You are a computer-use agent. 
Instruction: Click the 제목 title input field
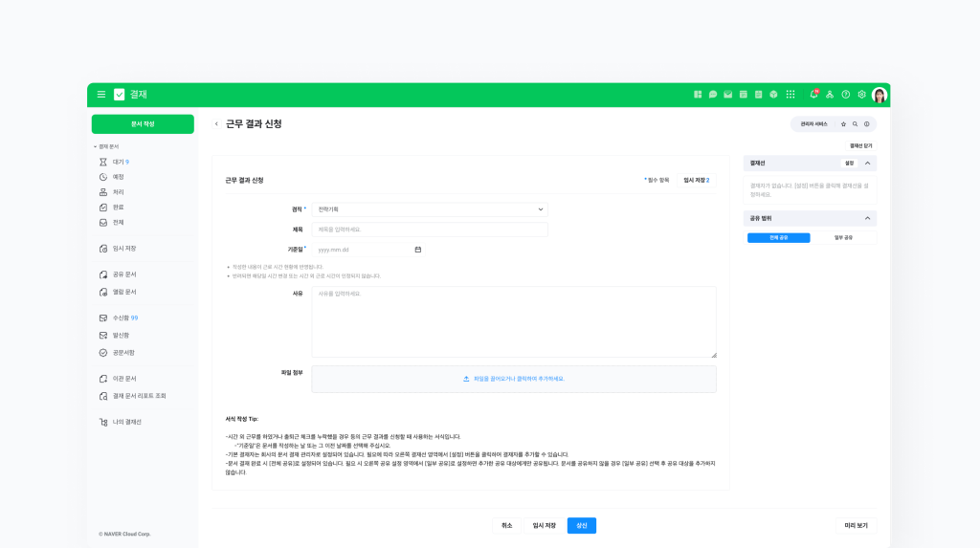pos(430,230)
